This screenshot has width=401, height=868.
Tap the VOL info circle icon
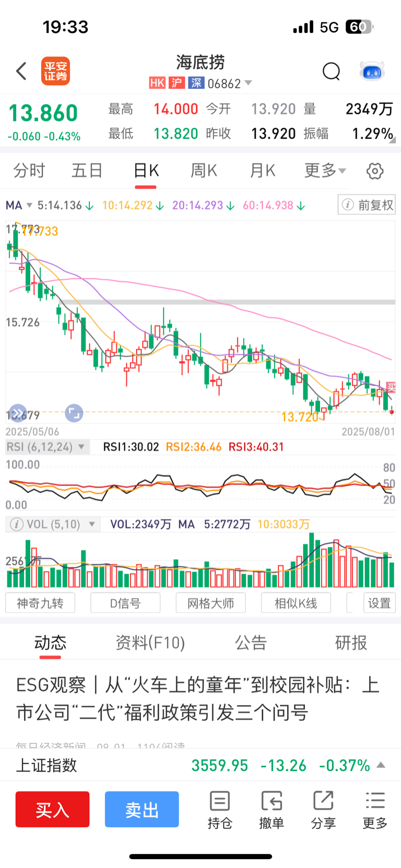point(17,524)
